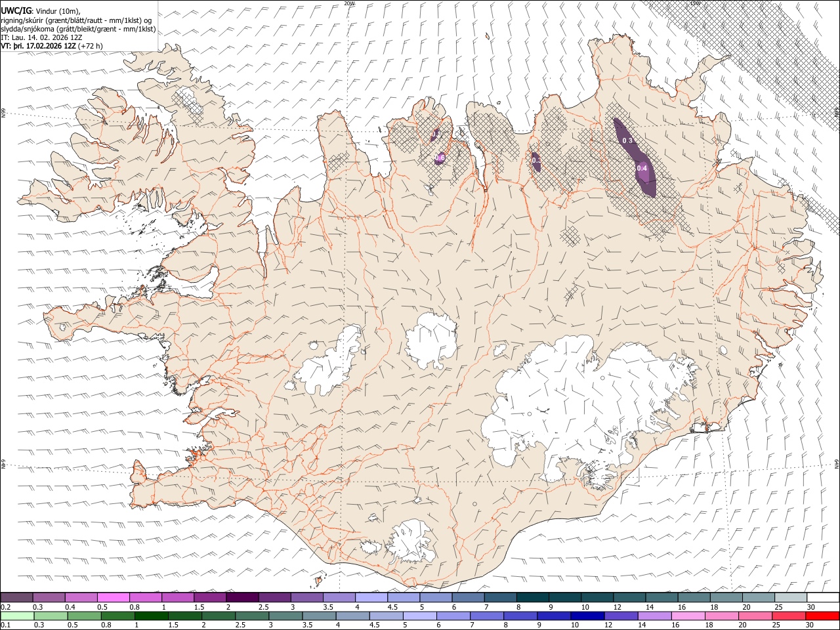Click the '18' label on the upper color scale
The width and height of the screenshot is (840, 630).
[x=714, y=608]
